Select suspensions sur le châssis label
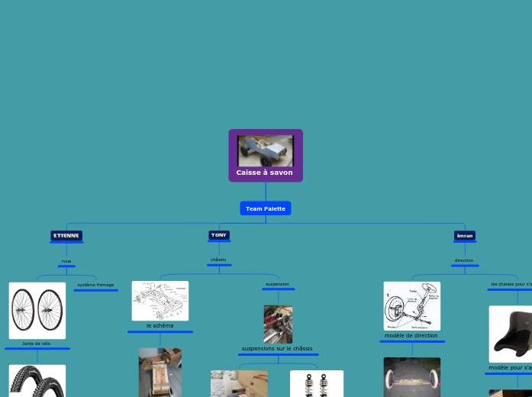The image size is (532, 397). click(x=277, y=348)
